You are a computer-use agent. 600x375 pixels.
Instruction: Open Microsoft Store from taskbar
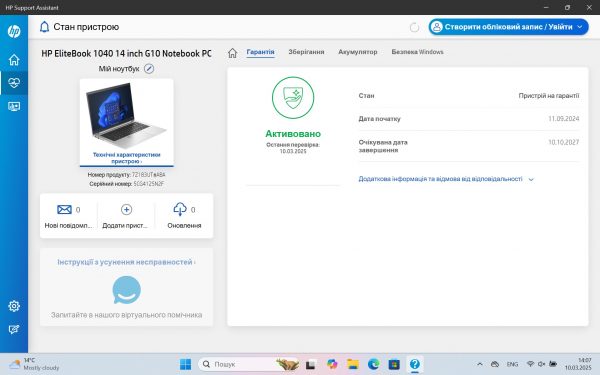[394, 364]
